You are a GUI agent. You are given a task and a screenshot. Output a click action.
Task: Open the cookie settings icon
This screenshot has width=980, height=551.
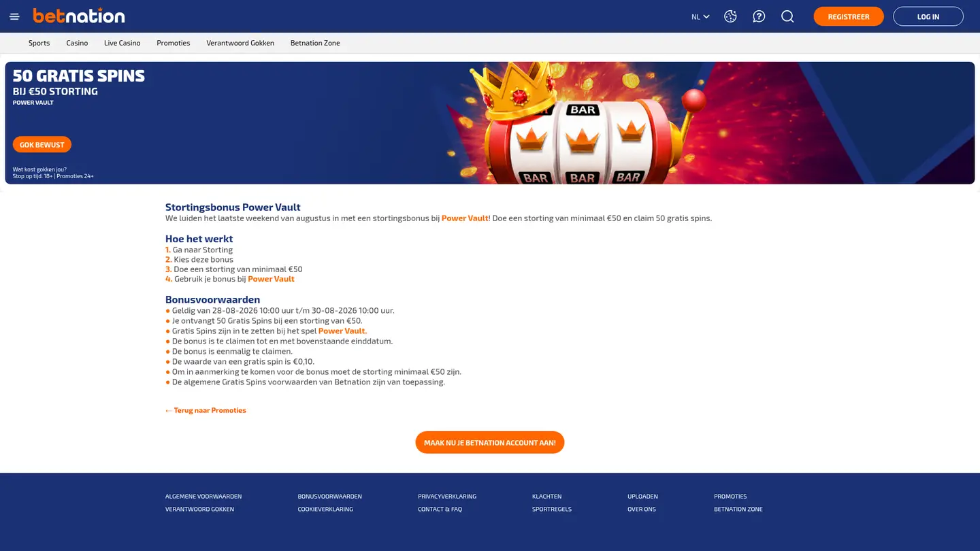click(x=730, y=16)
